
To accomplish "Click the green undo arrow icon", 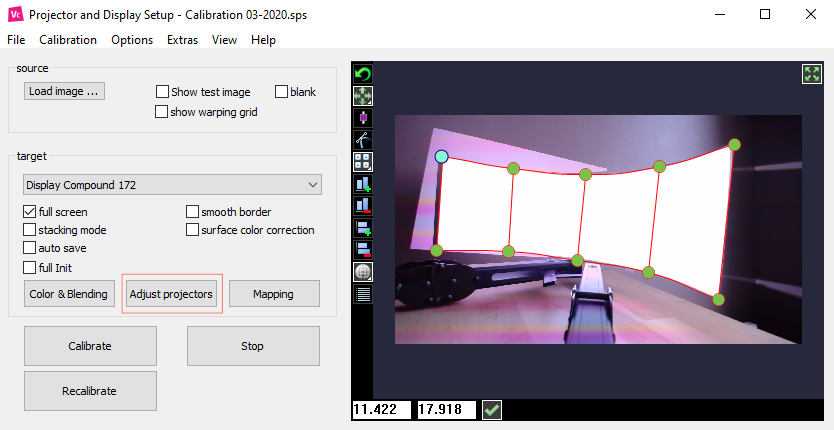I will 363,74.
